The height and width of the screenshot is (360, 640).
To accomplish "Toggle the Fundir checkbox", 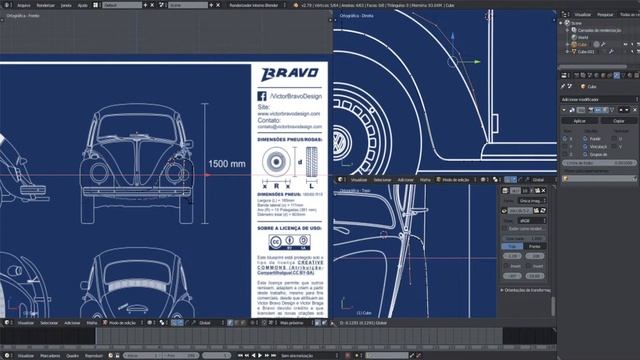I will [x=585, y=139].
